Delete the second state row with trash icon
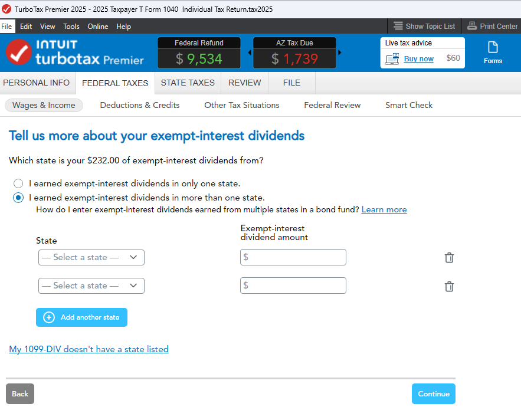The image size is (521, 420). 449,286
